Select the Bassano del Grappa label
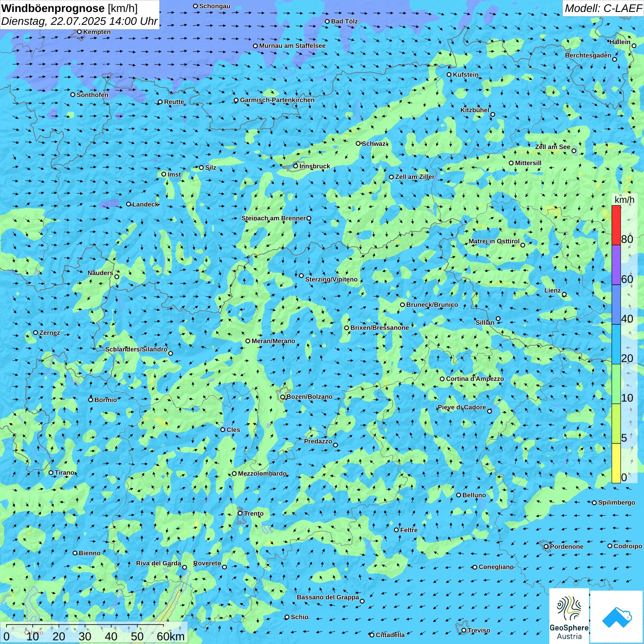The height and width of the screenshot is (644, 644). (328, 597)
